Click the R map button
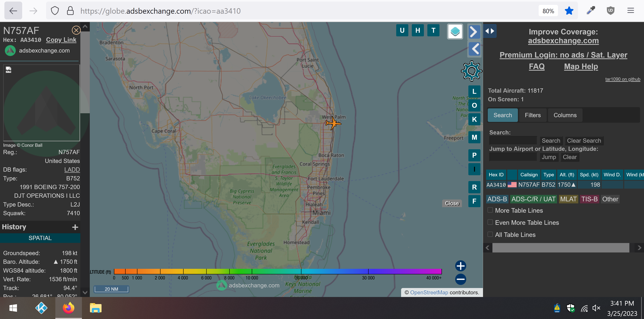This screenshot has width=644, height=319. click(474, 187)
